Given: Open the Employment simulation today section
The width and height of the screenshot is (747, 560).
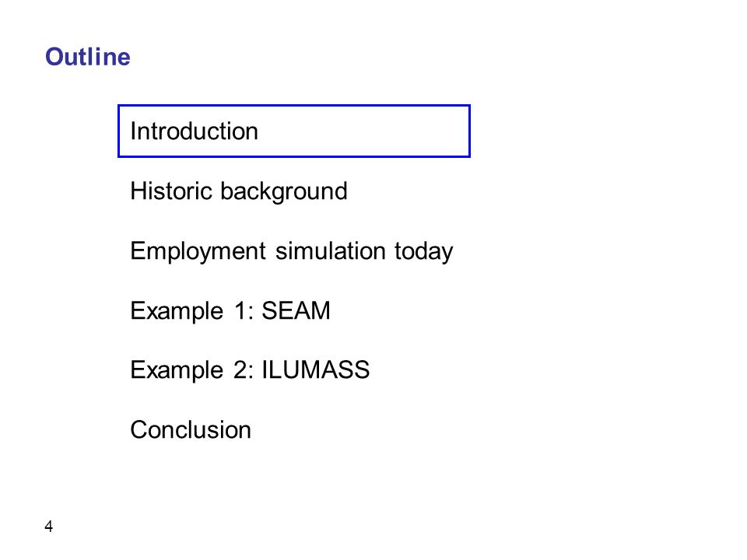Looking at the screenshot, I should (292, 251).
